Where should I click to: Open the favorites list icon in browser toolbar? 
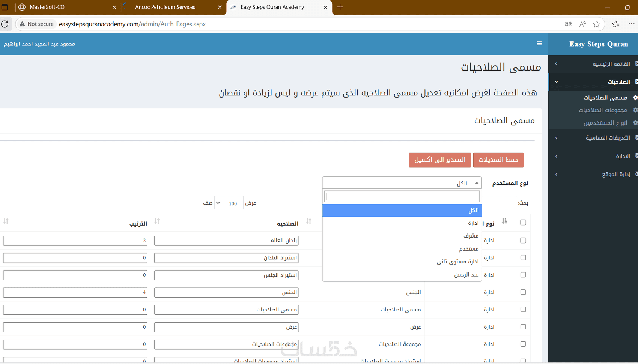616,24
